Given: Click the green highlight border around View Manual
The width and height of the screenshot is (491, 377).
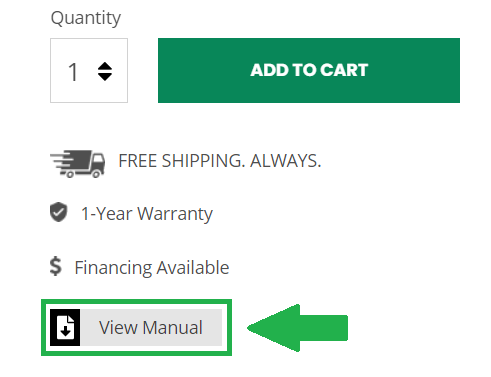Looking at the screenshot, I should click(136, 301).
